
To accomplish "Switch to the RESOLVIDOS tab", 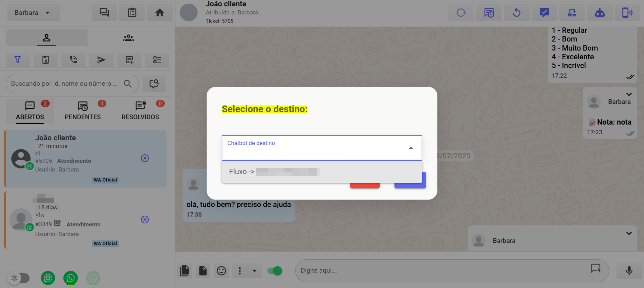I will click(x=140, y=111).
